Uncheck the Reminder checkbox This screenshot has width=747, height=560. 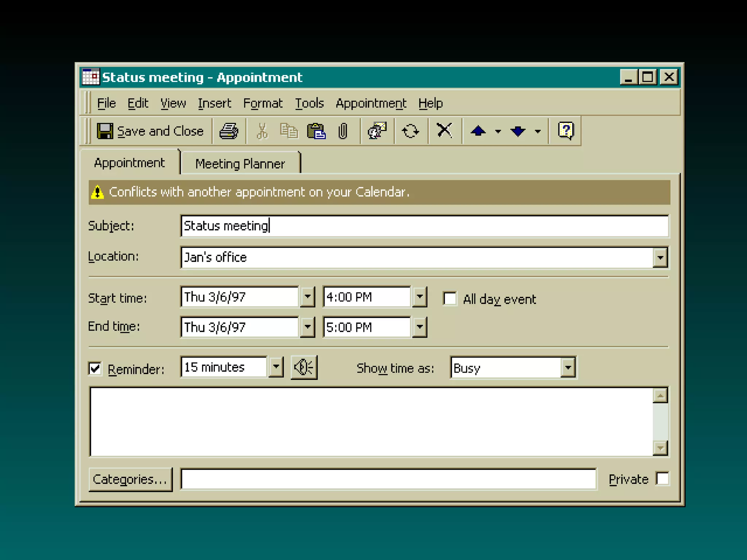pos(95,369)
